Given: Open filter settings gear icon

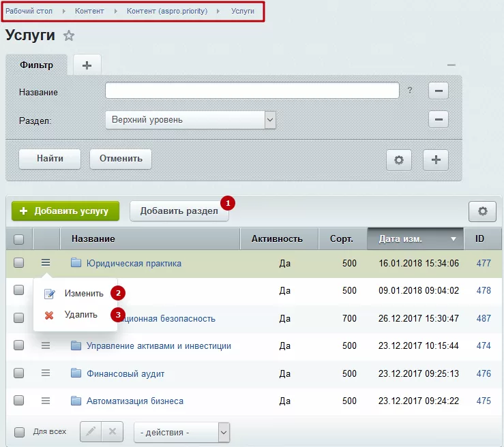Looking at the screenshot, I should pyautogui.click(x=398, y=159).
